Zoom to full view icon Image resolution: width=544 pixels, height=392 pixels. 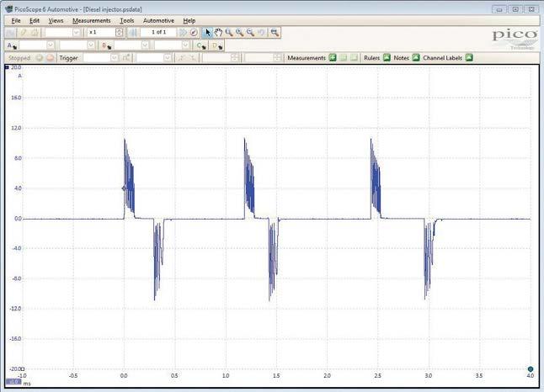coord(275,33)
